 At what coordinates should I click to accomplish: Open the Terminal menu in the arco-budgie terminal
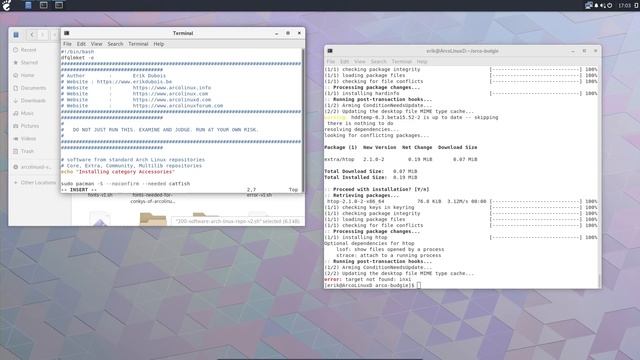pyautogui.click(x=402, y=62)
